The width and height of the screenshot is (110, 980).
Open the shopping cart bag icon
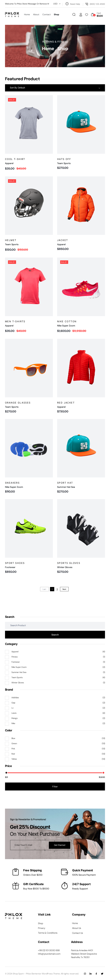pos(93,14)
